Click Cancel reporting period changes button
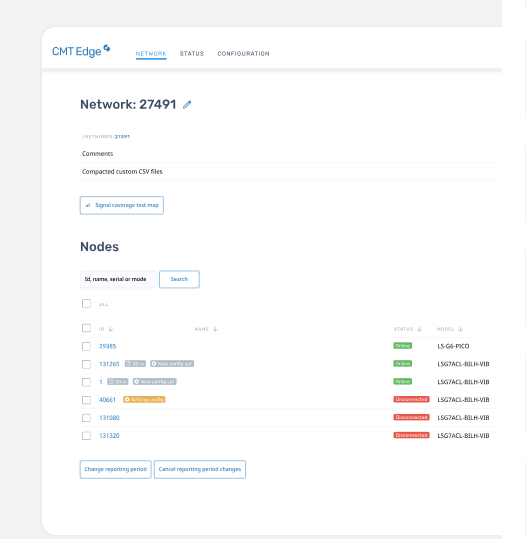 200,469
